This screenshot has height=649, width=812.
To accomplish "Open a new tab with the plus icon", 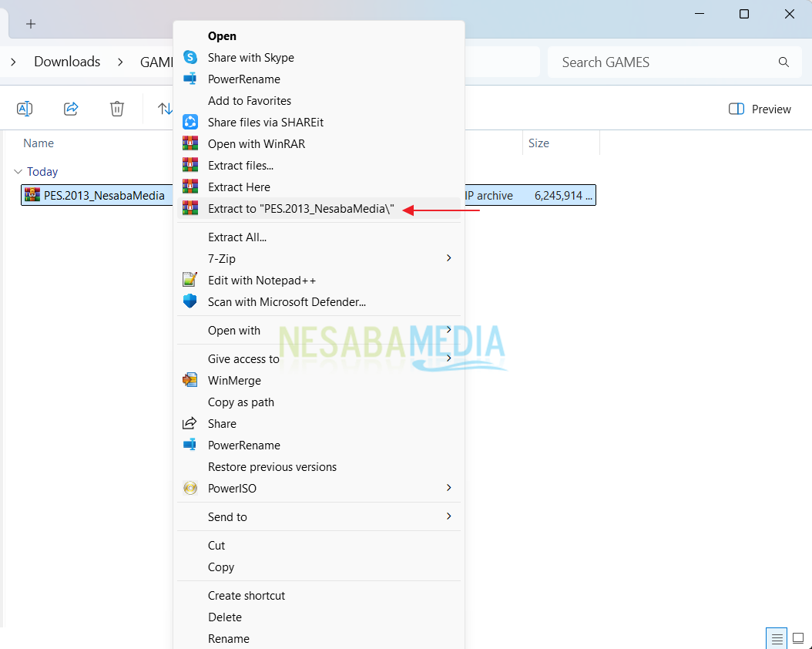I will click(31, 24).
